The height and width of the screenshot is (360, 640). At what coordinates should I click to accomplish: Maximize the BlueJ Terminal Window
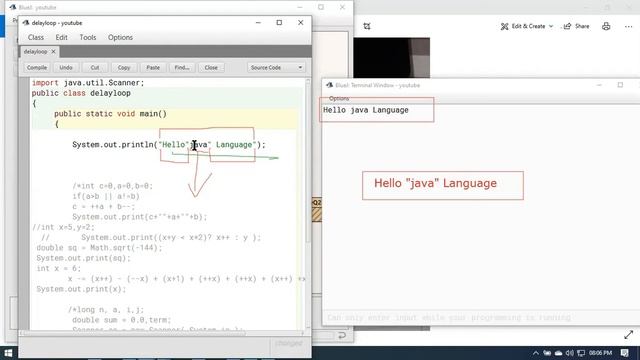pos(620,85)
